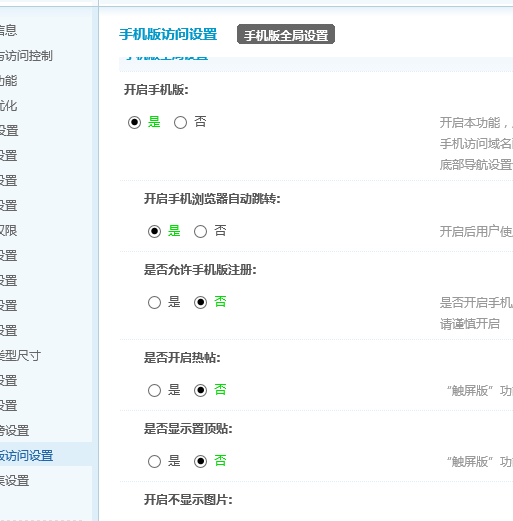The image size is (513, 521).
Task: Pick 否 option under 是否开启热帖
Action: (x=200, y=390)
